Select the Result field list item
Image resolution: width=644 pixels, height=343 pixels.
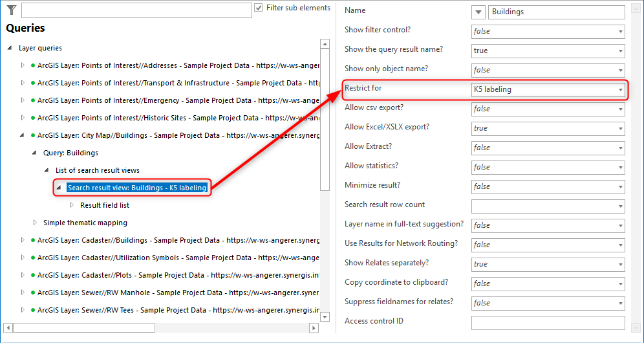pyautogui.click(x=105, y=205)
